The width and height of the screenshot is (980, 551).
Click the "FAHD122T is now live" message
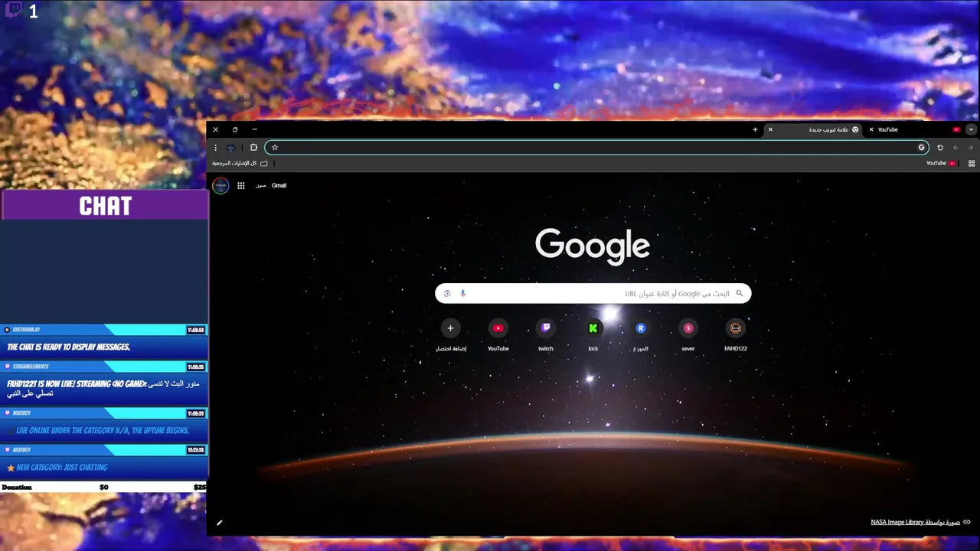tap(103, 388)
